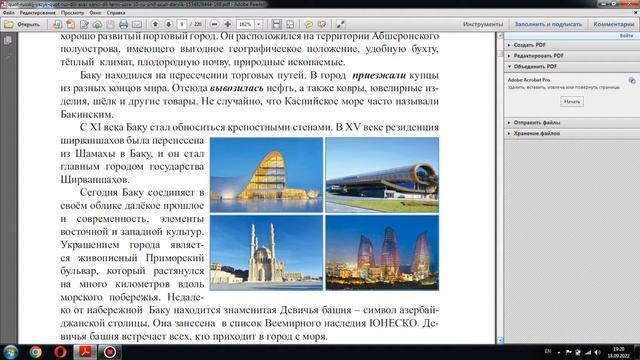This screenshot has width=640, height=360.
Task: Click the cloud upload toolbar icon
Action: pos(97,24)
